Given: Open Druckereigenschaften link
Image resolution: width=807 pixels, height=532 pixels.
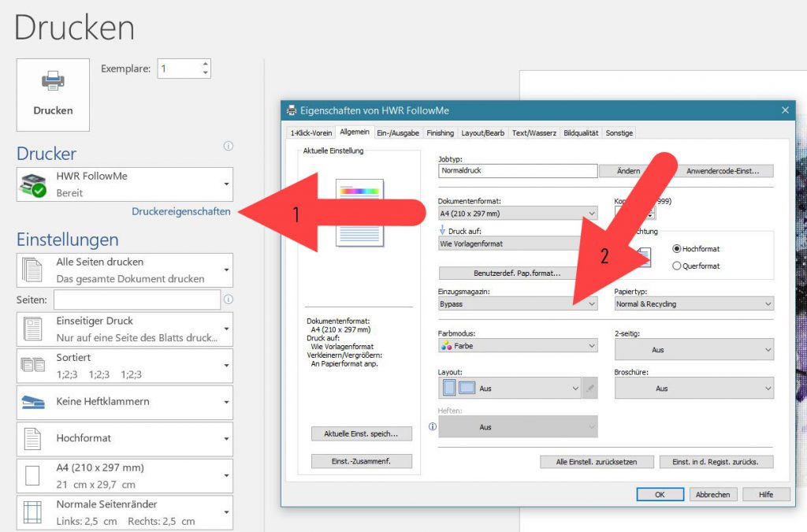Looking at the screenshot, I should pyautogui.click(x=181, y=211).
